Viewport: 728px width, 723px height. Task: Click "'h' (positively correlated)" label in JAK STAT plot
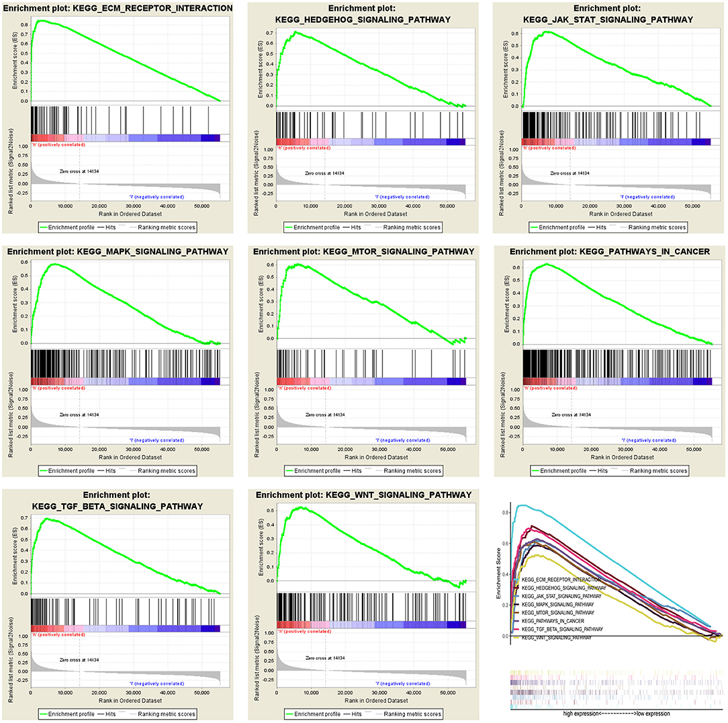tap(549, 148)
